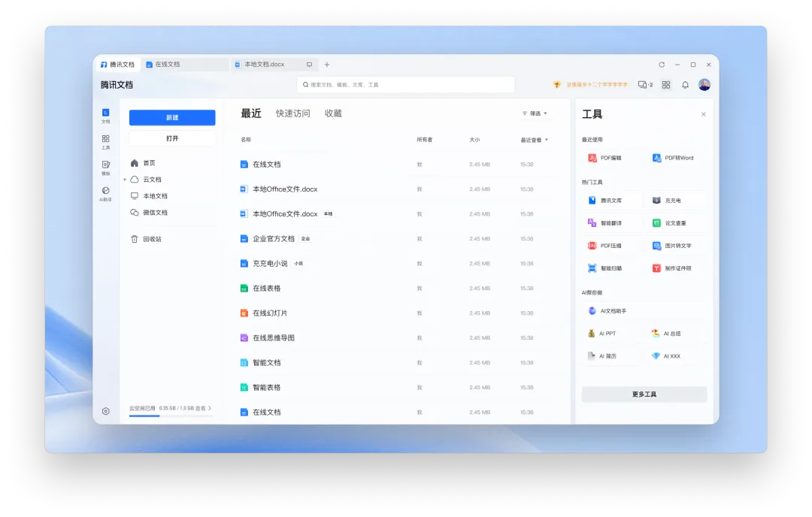Launch the 论文查重 tool
812x517 pixels.
[677, 223]
